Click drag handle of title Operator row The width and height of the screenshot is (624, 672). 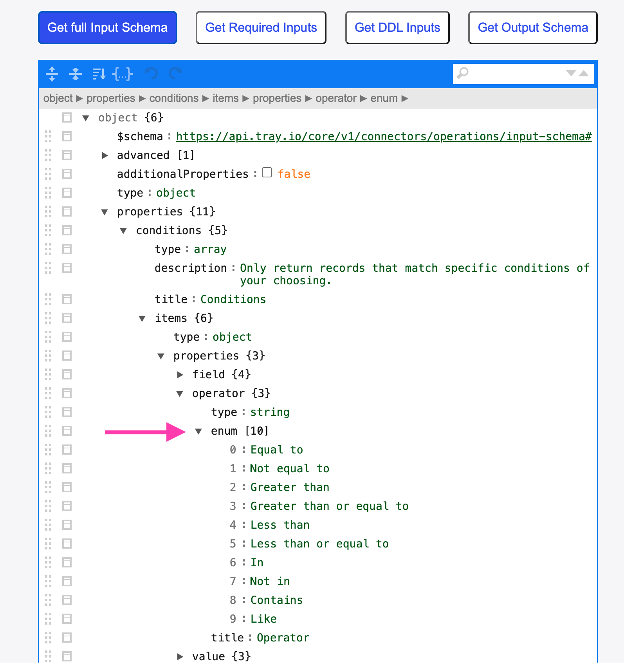point(48,638)
